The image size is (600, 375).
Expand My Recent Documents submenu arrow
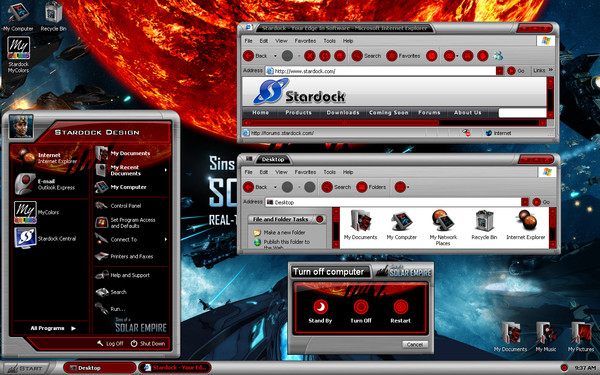(166, 170)
